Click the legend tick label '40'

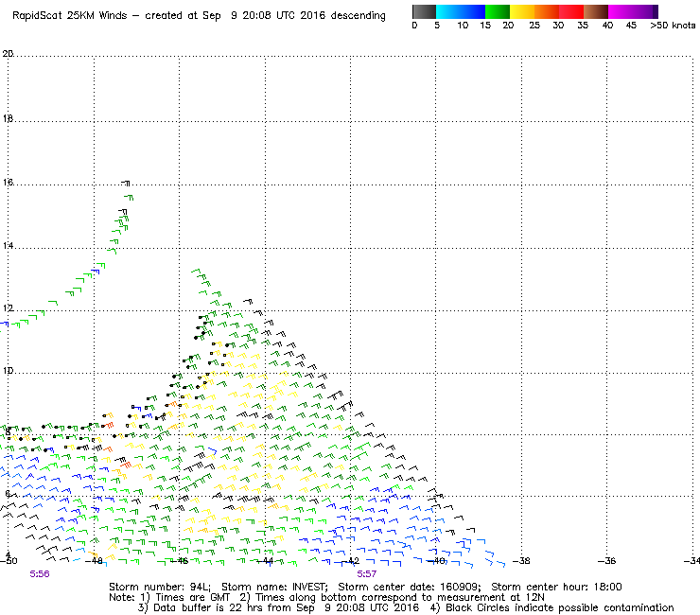[x=607, y=26]
